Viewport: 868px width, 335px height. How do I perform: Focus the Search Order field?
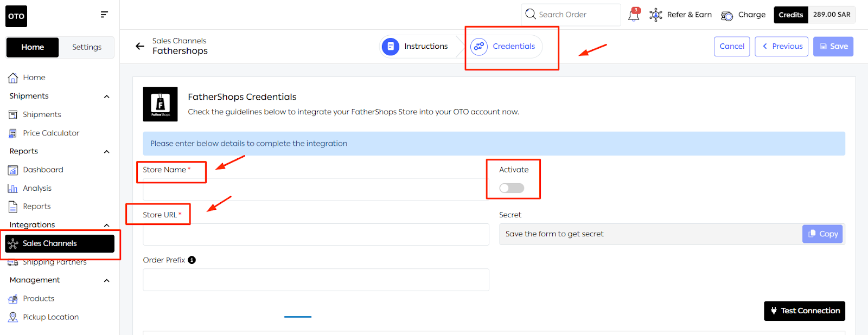[x=571, y=15]
